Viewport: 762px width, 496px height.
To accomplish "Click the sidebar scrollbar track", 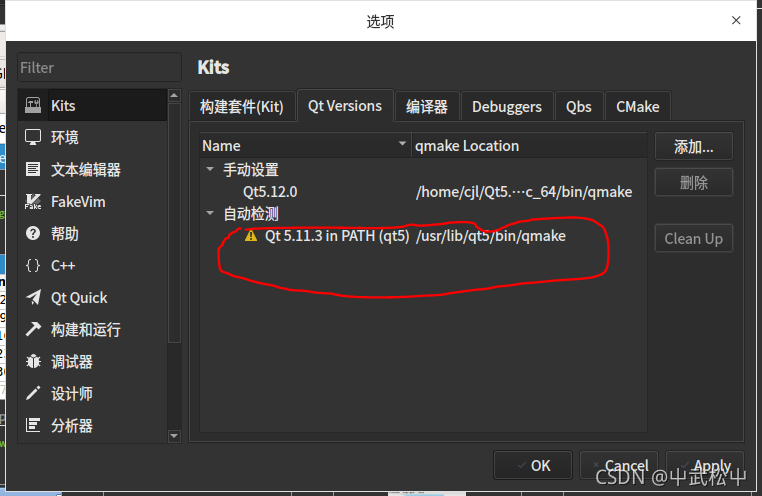I will pyautogui.click(x=174, y=386).
